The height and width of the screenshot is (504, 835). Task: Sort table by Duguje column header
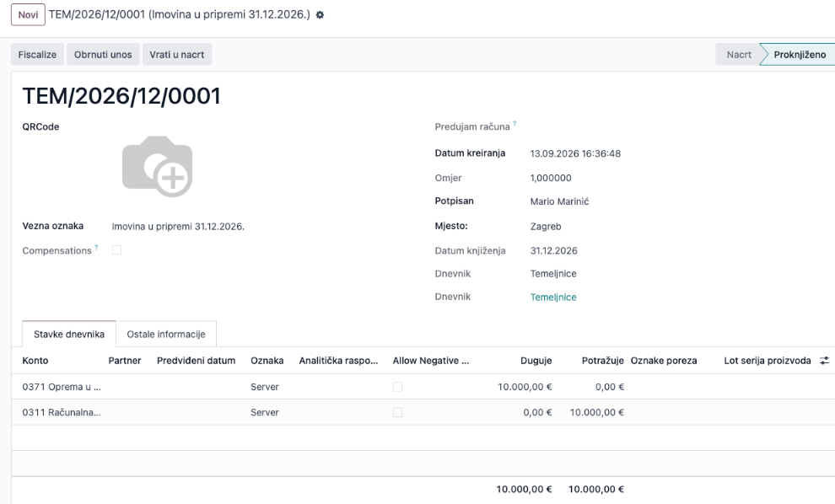[x=536, y=361]
